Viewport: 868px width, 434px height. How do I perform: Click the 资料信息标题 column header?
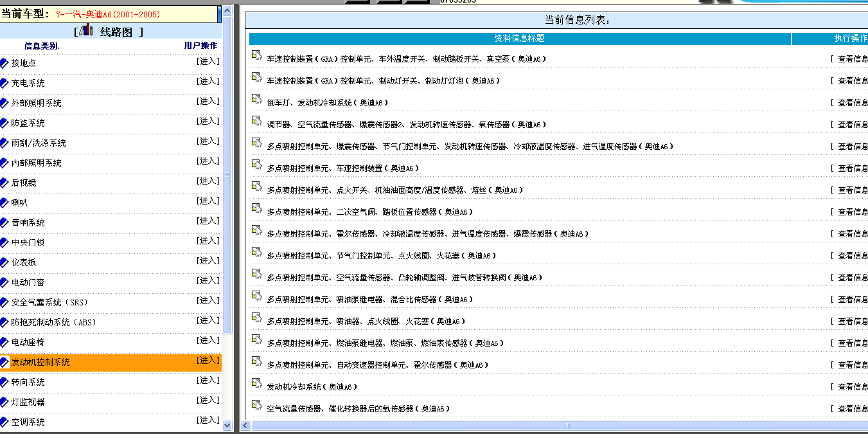(x=519, y=39)
